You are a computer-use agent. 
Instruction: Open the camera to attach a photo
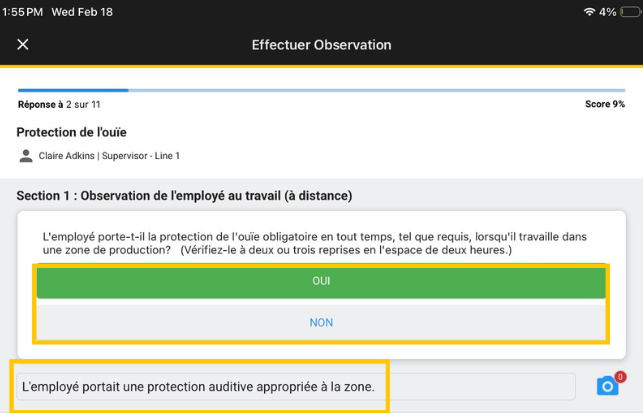click(x=606, y=387)
